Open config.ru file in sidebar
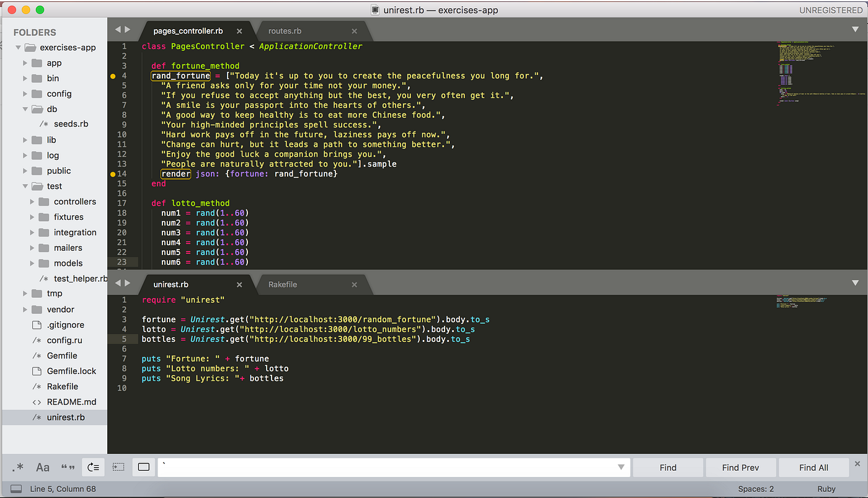868x498 pixels. (64, 340)
